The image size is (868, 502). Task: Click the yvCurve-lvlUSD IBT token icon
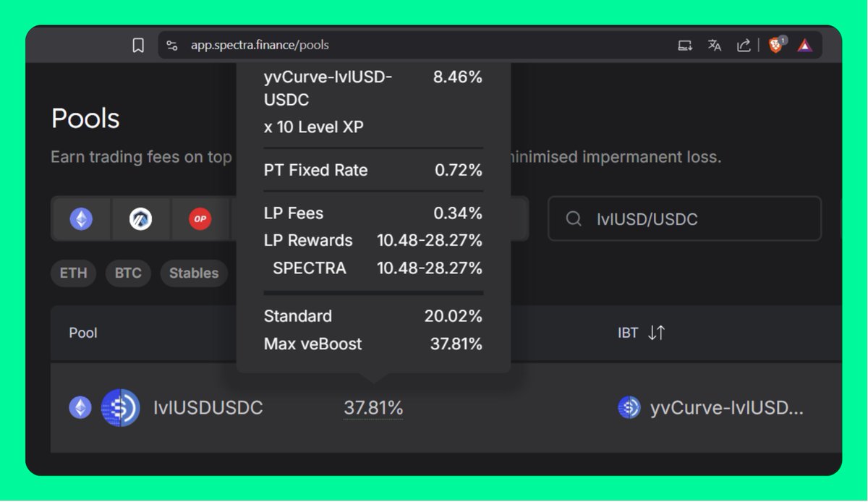pyautogui.click(x=629, y=408)
